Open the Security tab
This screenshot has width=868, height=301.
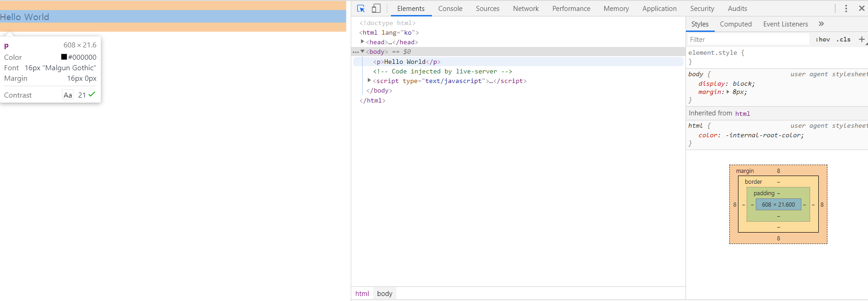(702, 8)
